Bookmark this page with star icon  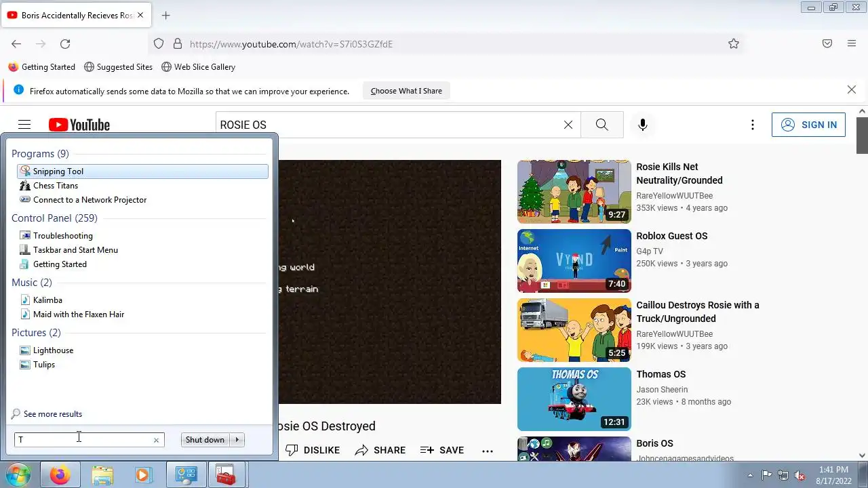tap(734, 44)
